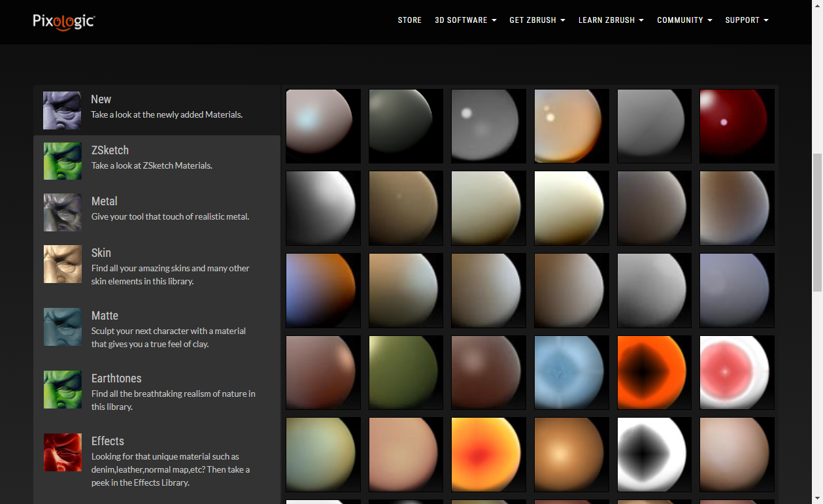Screen dimensions: 823x504
Task: Open the blue and orange gradient sphere
Action: pos(323,290)
